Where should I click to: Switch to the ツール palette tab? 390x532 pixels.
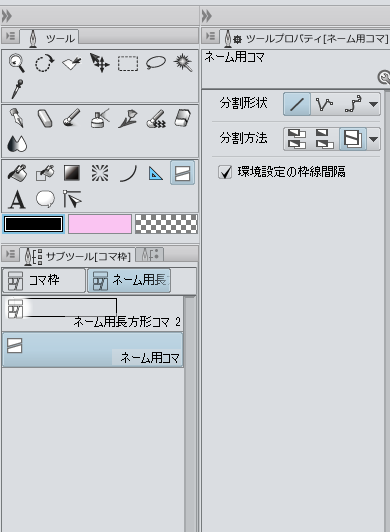point(50,37)
